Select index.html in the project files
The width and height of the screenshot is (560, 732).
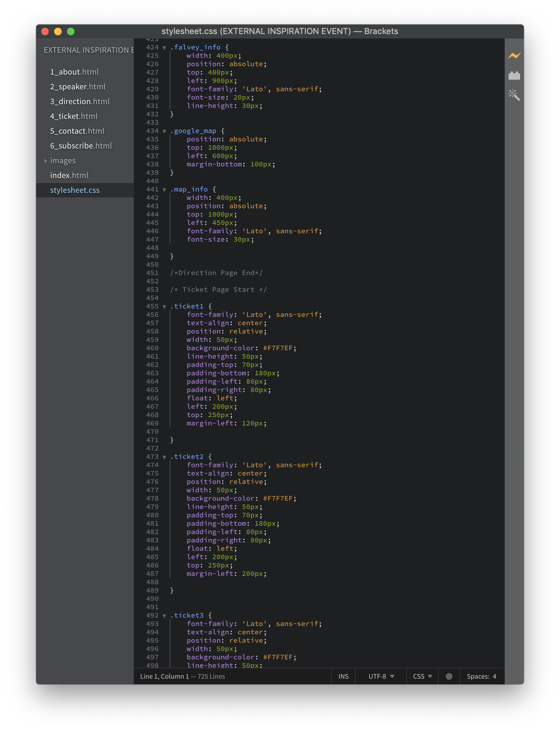coord(69,175)
